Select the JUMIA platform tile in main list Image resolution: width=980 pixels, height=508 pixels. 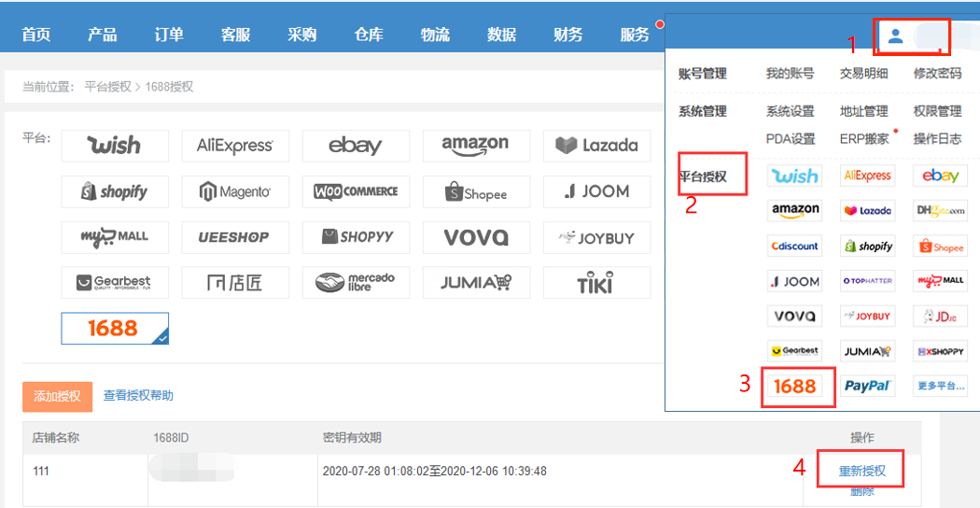click(476, 283)
